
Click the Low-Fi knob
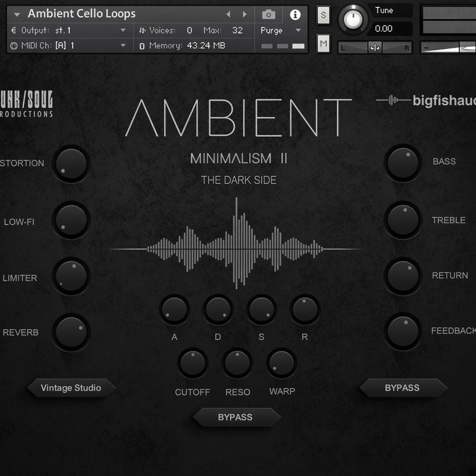[x=71, y=220]
